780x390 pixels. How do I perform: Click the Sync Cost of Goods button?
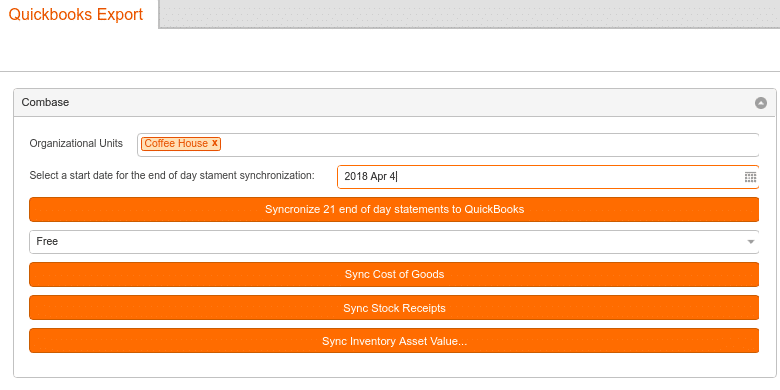coord(394,275)
